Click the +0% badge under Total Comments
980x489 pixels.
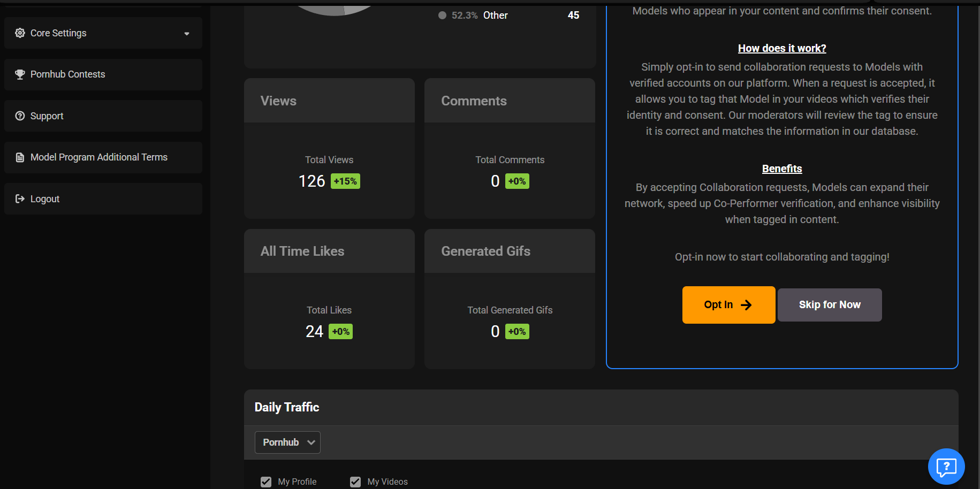click(517, 181)
